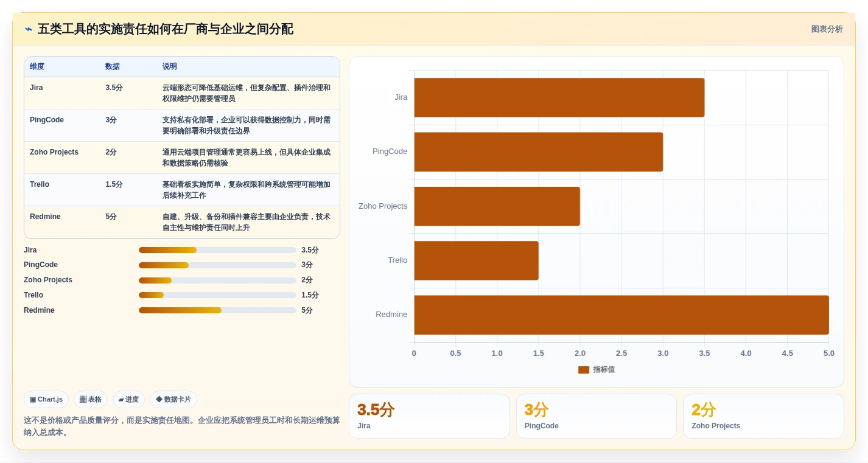
Task: Click the 3.5分 value in the table
Action: tap(114, 88)
